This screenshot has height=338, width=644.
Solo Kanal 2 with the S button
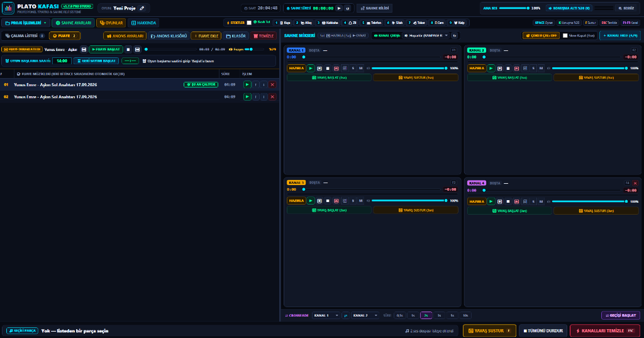[533, 68]
